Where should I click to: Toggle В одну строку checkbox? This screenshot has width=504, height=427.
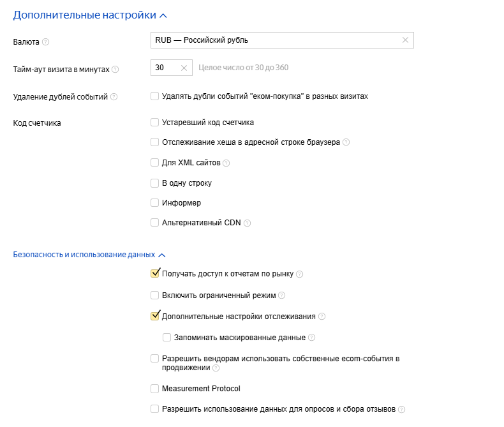pos(154,183)
